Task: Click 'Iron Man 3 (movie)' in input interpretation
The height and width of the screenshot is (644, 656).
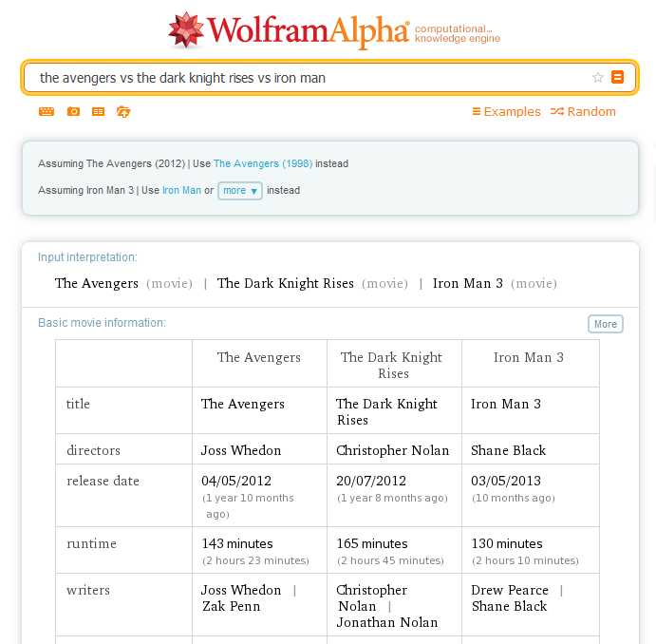Action: click(495, 284)
